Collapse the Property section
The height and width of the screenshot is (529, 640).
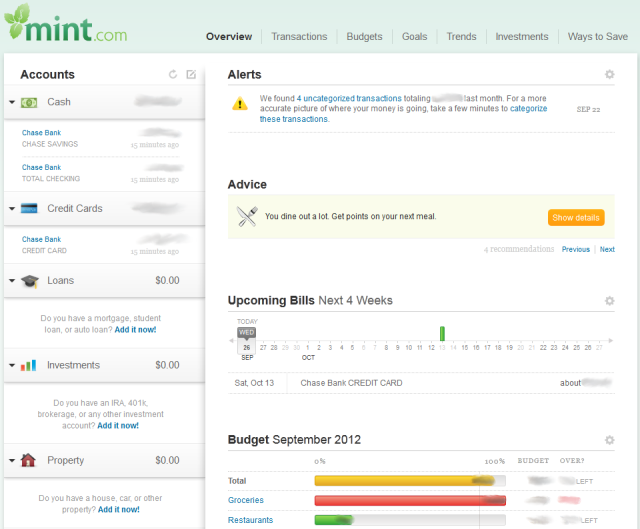12,460
